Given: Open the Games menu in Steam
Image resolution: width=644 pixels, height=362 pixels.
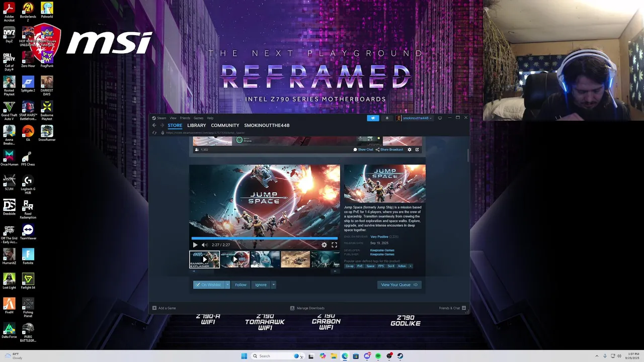Looking at the screenshot, I should point(199,118).
